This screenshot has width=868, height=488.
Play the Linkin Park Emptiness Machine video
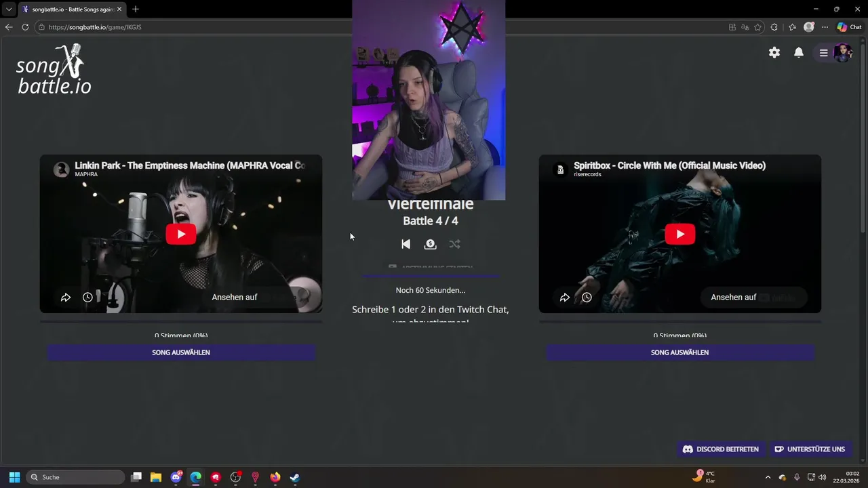tap(181, 234)
